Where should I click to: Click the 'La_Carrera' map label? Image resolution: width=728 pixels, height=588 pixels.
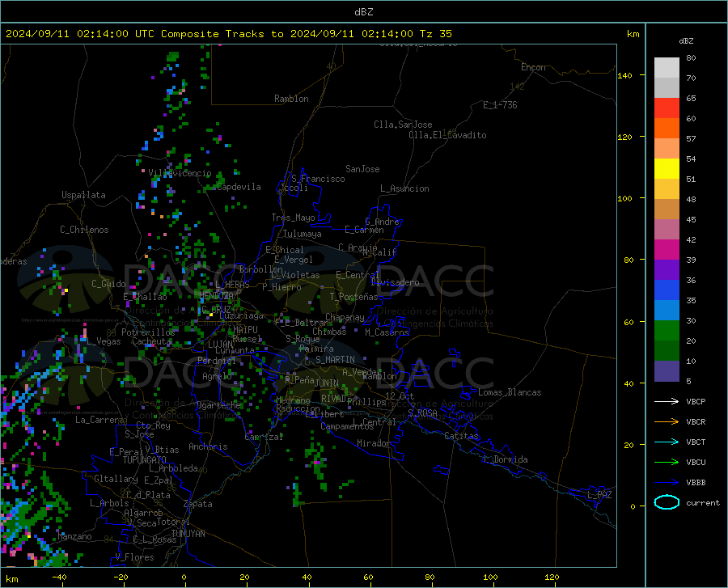pos(99,420)
